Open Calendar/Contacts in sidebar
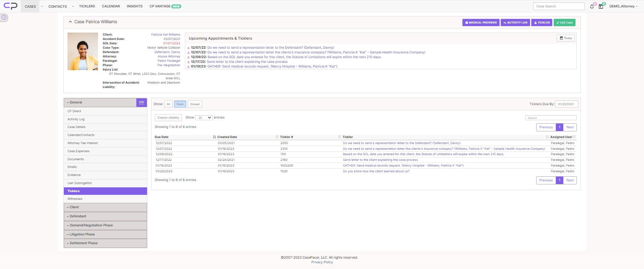 105,135
